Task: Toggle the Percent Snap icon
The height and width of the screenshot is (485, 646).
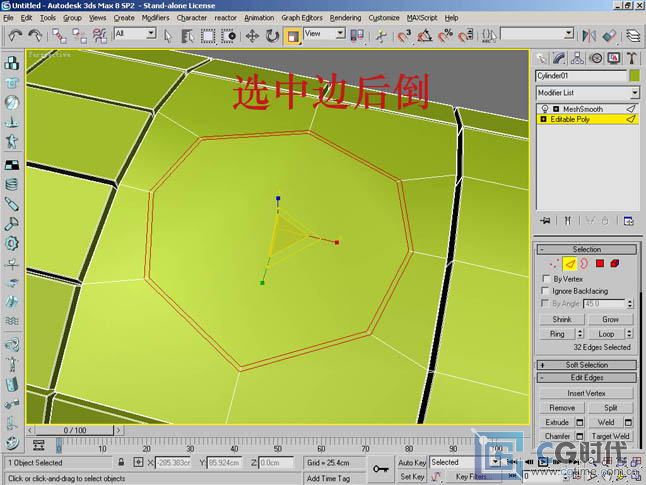Action: coord(445,36)
